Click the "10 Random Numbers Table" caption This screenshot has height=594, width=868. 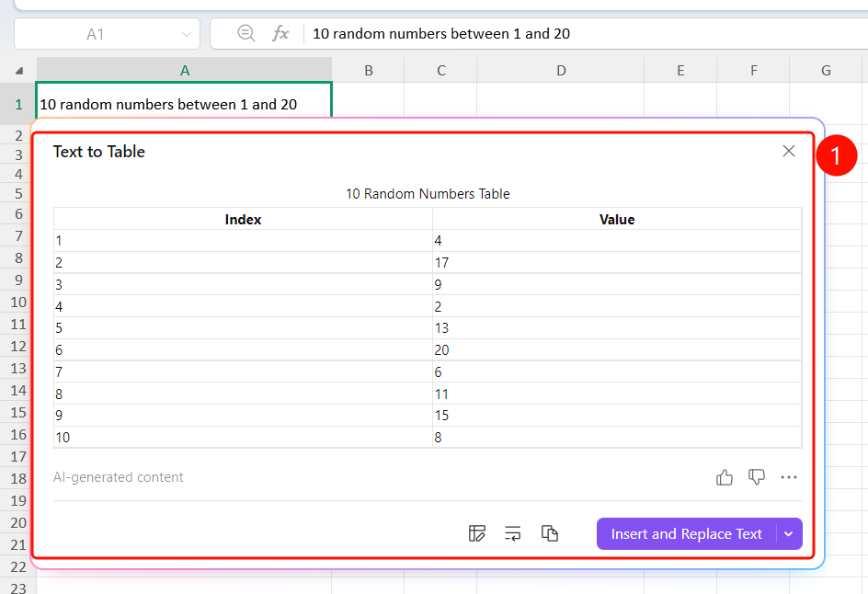click(428, 194)
